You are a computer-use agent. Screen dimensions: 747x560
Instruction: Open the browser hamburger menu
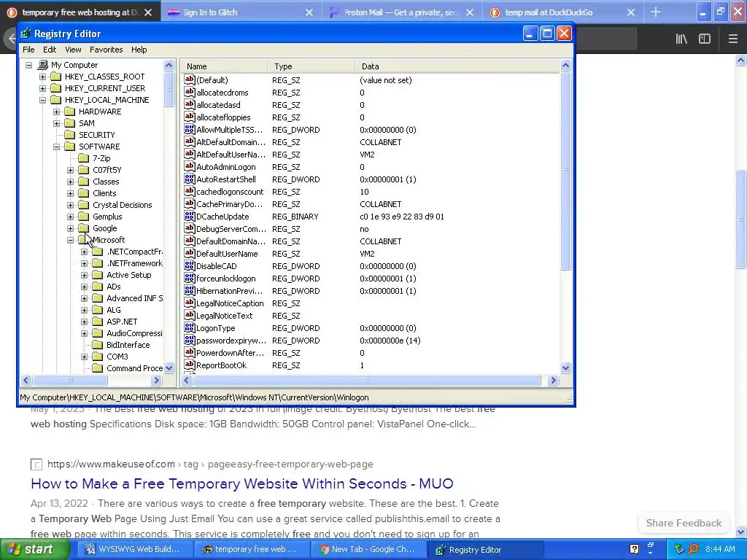(732, 39)
